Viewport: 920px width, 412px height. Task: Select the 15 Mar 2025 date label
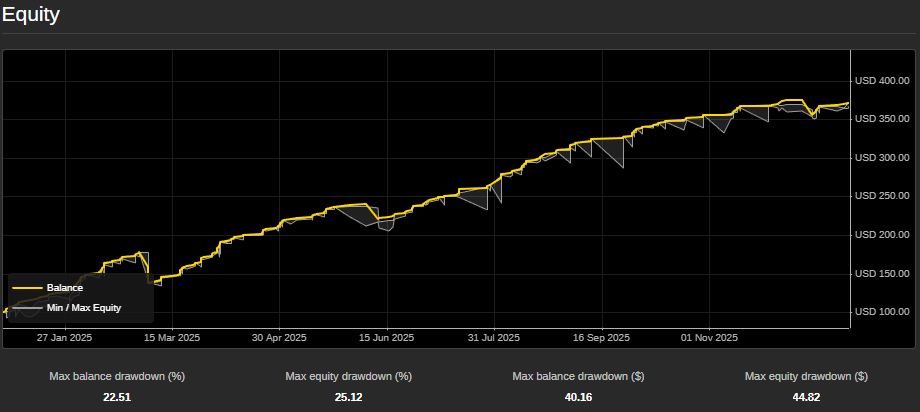coord(172,338)
